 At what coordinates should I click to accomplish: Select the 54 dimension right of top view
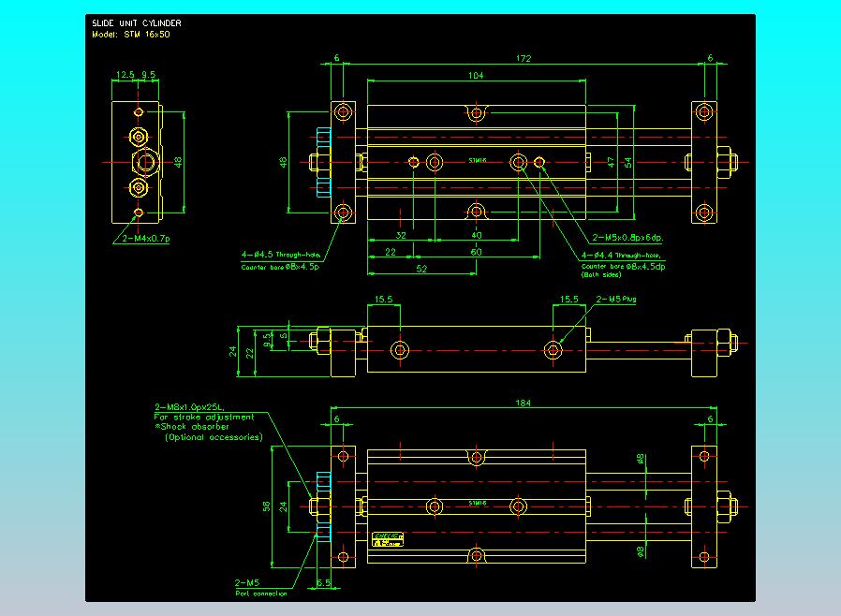tap(628, 162)
